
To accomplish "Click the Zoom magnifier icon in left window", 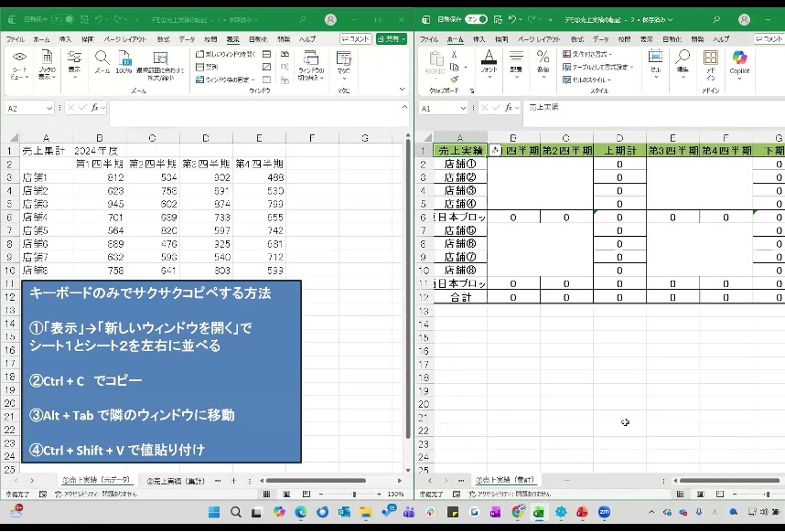I will pos(102,58).
